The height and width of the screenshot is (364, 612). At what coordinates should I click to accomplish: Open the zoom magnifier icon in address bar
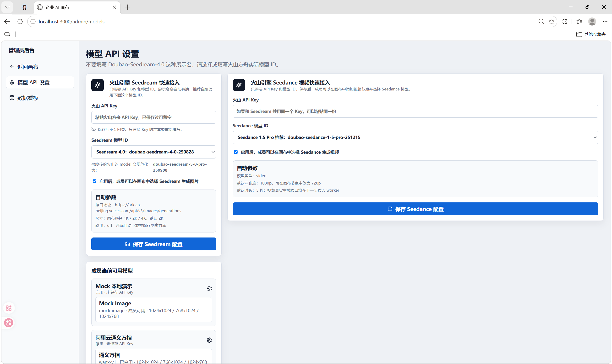(x=541, y=21)
